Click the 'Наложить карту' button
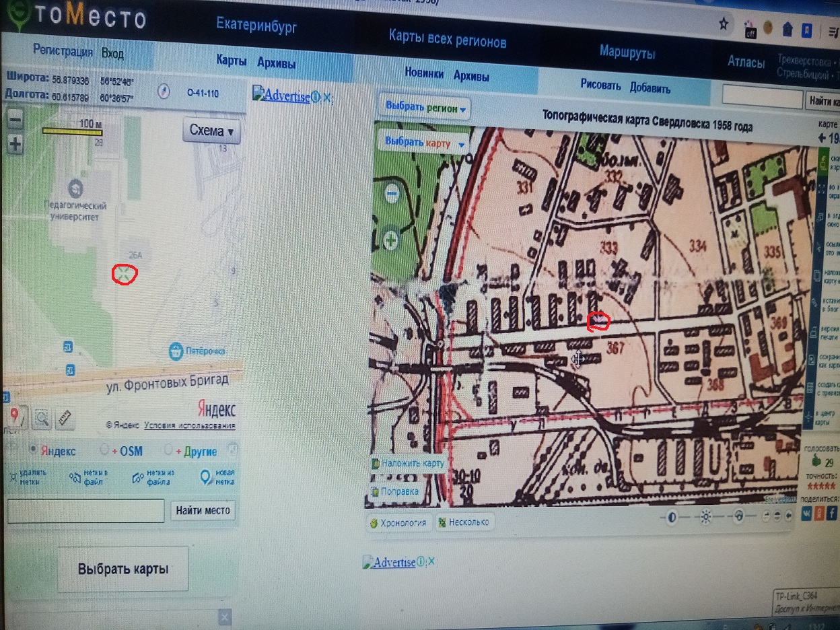 pyautogui.click(x=409, y=463)
